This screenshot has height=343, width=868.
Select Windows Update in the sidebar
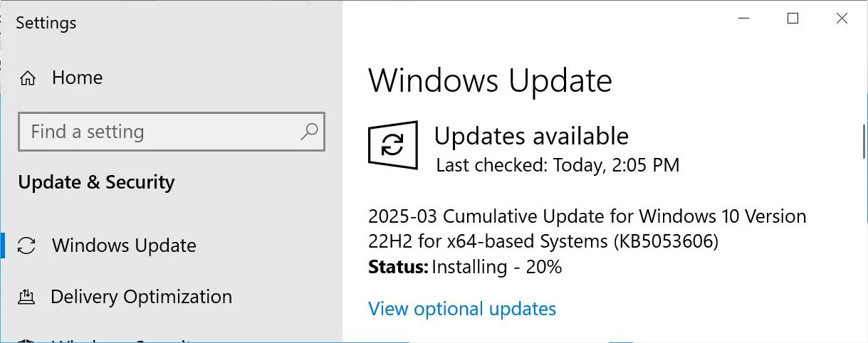[124, 246]
